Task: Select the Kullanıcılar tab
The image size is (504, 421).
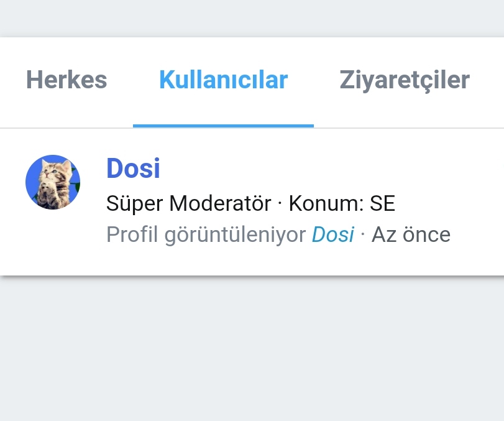Action: click(x=223, y=80)
